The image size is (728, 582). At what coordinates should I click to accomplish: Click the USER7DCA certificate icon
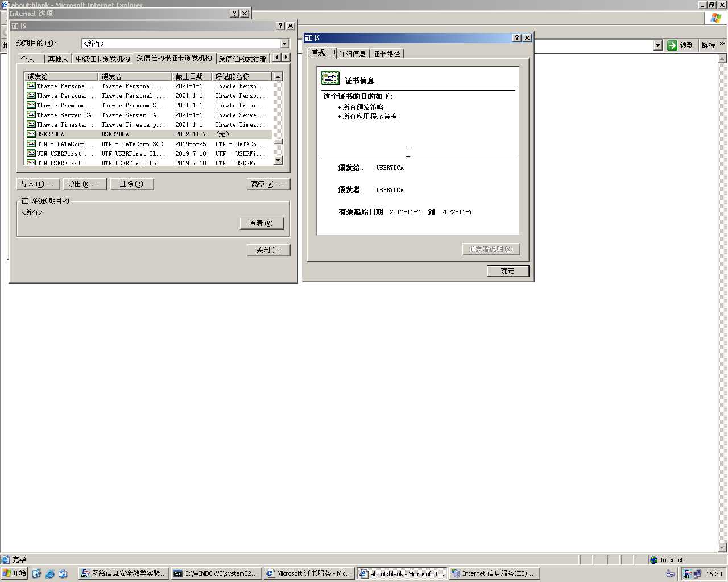(x=31, y=134)
